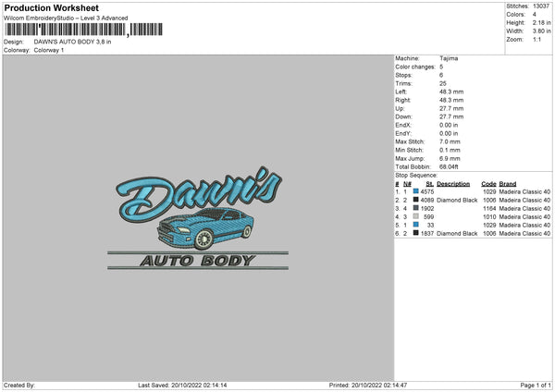Click the barcode under the worksheet title

83,30
